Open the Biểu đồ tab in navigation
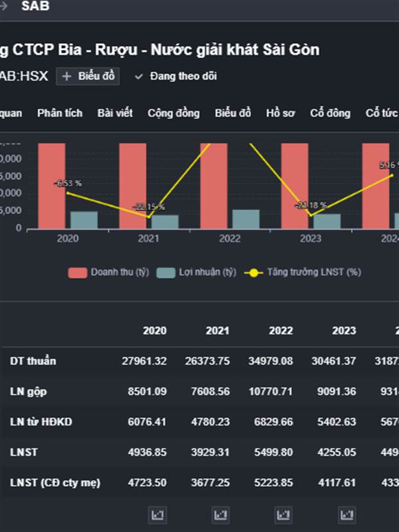This screenshot has width=399, height=532. [233, 113]
